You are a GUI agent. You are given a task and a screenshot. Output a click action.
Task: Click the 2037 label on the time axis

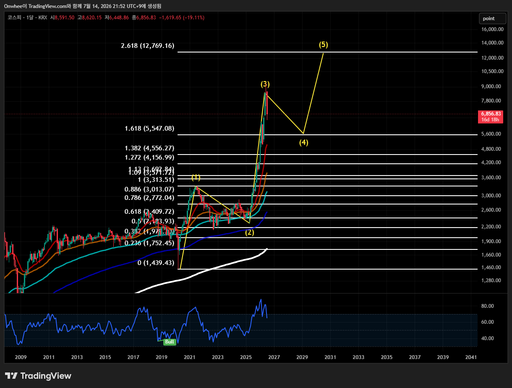tap(415, 357)
